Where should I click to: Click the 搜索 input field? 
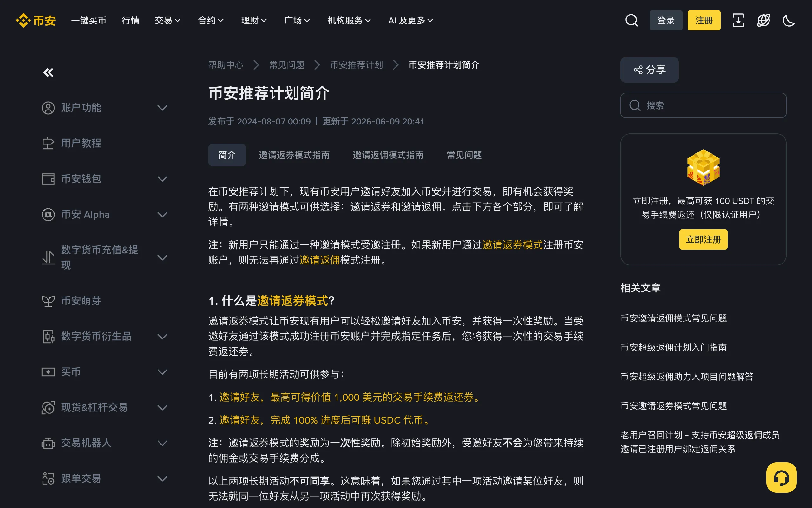[703, 105]
